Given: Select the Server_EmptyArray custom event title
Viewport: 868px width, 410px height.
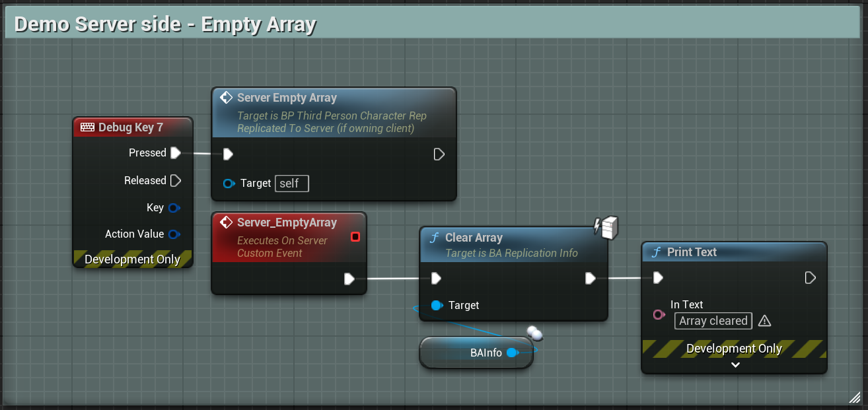Looking at the screenshot, I should click(x=287, y=222).
